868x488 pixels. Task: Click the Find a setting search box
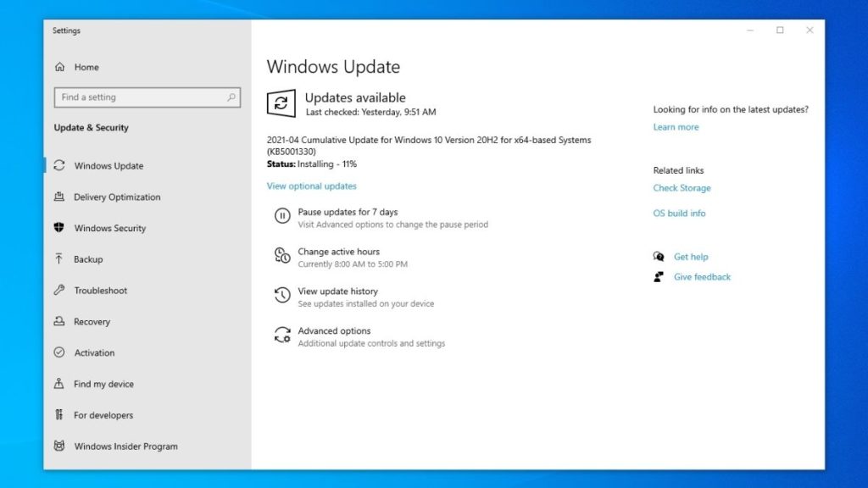pyautogui.click(x=147, y=97)
